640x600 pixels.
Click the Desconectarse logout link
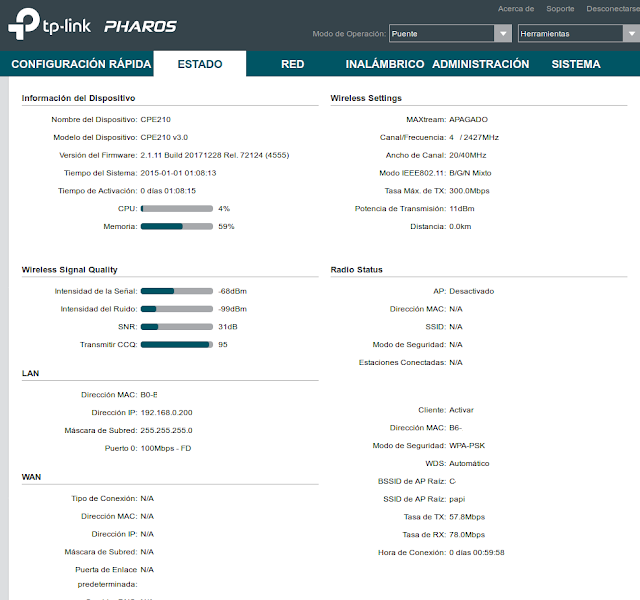(613, 9)
